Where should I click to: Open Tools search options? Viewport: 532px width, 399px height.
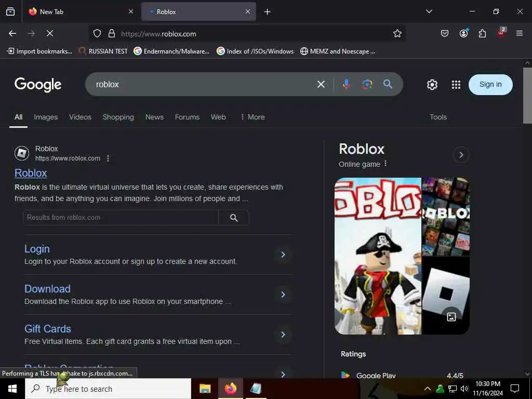point(438,117)
